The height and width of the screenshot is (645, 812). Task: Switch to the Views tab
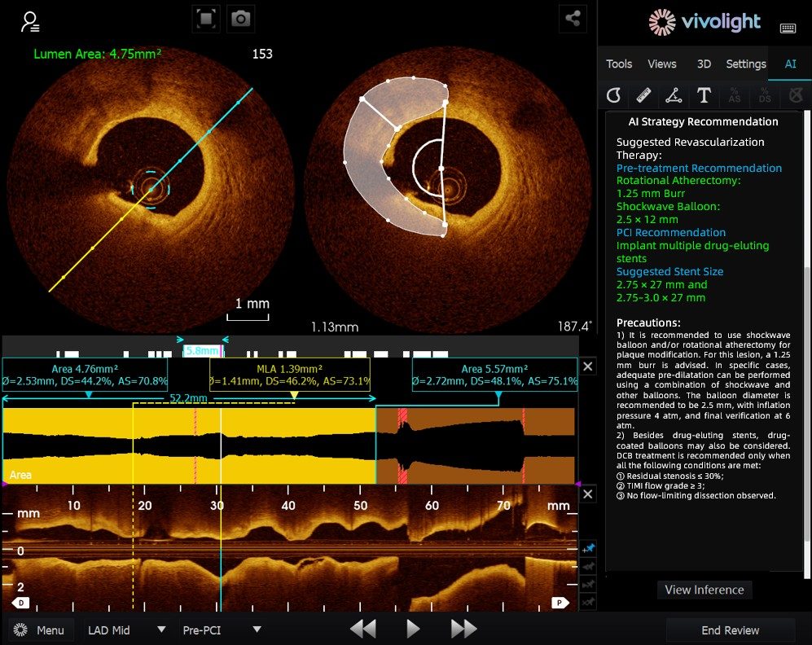pos(661,64)
